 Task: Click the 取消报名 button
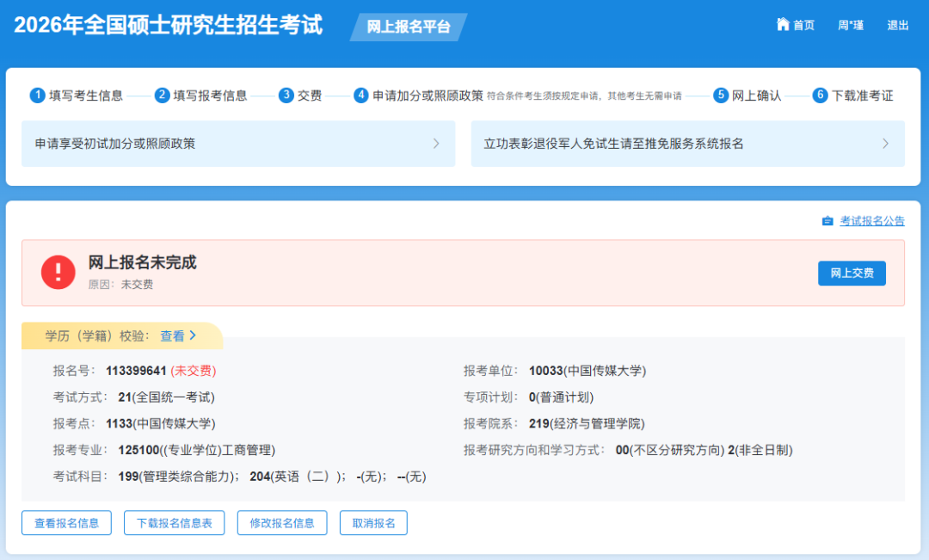coord(373,522)
